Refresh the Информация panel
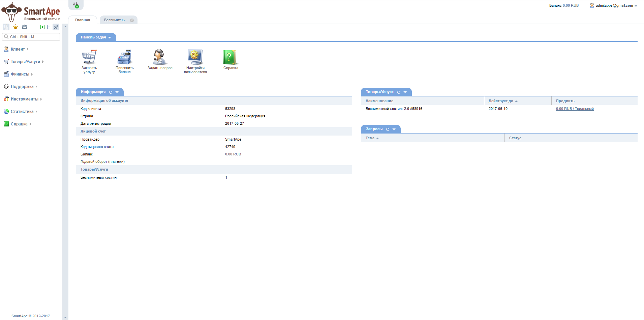The width and height of the screenshot is (644, 320). coord(111,92)
